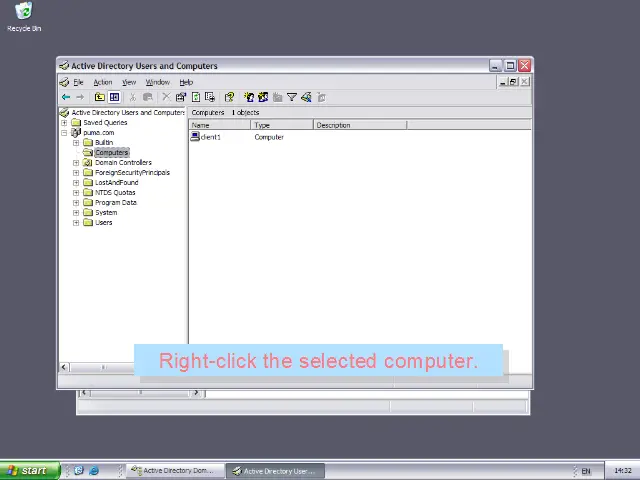This screenshot has height=480, width=640.
Task: Select the Program Data tree label
Action: pos(116,202)
